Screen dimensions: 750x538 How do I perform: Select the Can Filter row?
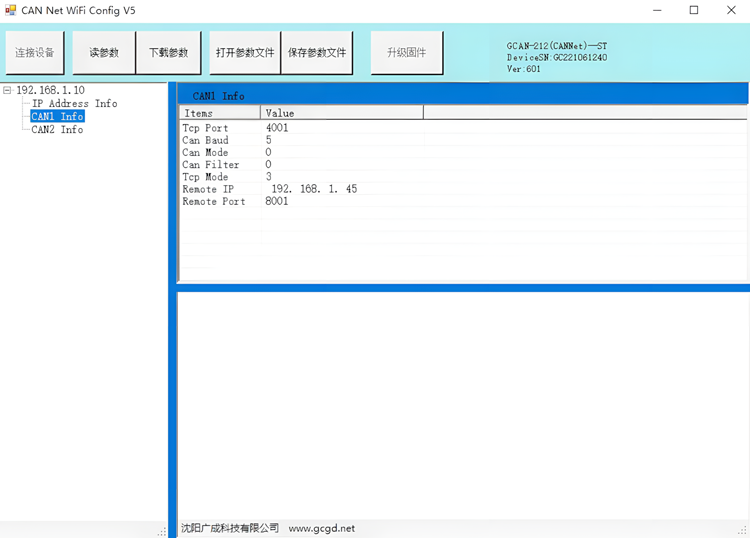pyautogui.click(x=211, y=165)
